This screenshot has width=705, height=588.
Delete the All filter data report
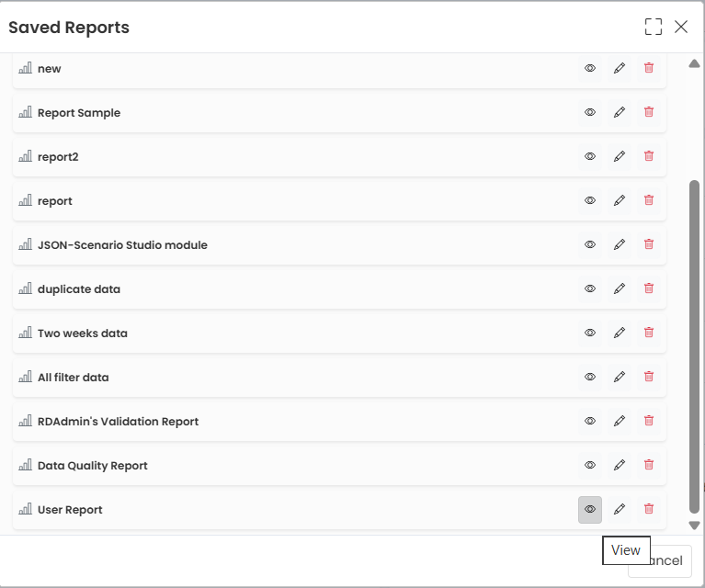click(649, 377)
